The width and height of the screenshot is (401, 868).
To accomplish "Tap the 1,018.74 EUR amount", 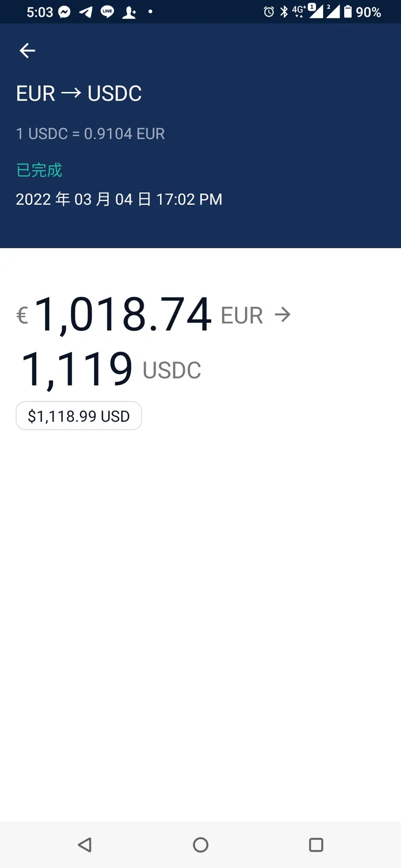I will tap(123, 315).
